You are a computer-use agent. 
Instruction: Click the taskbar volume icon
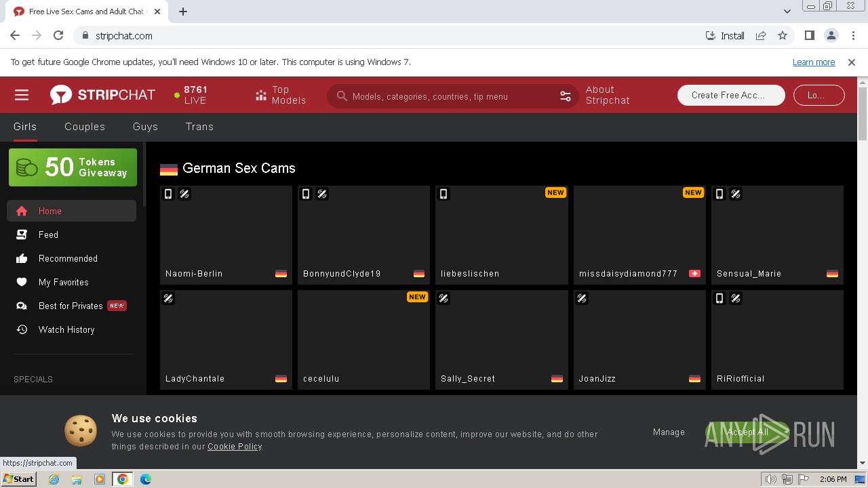pyautogui.click(x=770, y=479)
